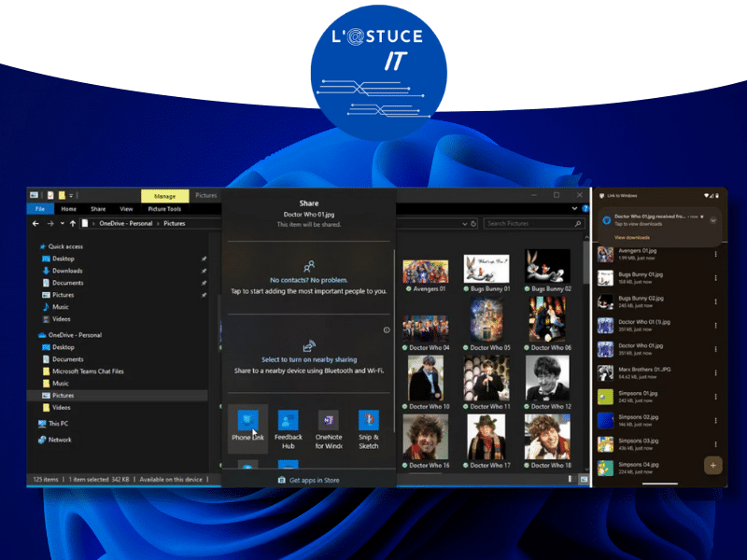This screenshot has height=560, width=747.
Task: Switch to details view icon
Action: [571, 480]
